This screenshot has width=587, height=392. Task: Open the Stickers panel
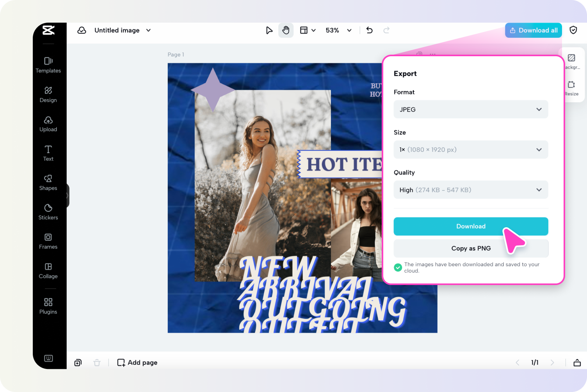click(48, 212)
